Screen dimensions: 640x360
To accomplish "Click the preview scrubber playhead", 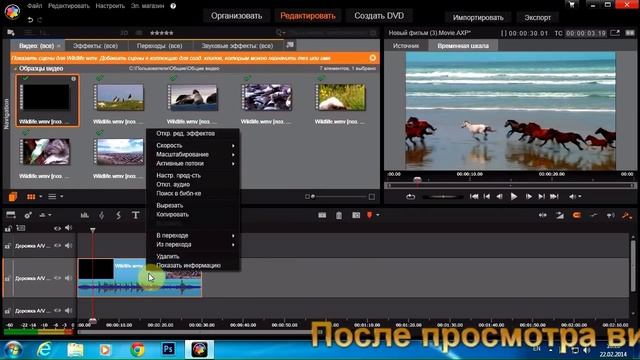I will click(x=417, y=180).
